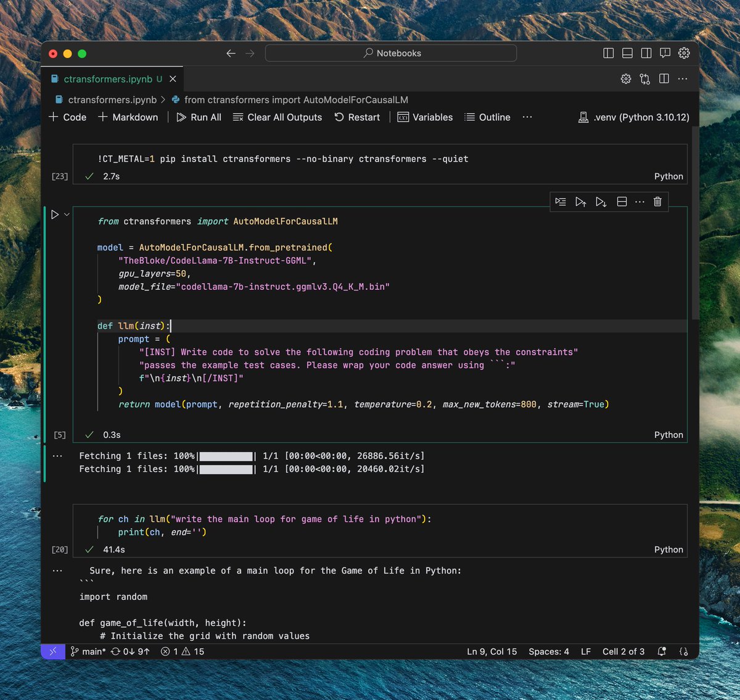The image size is (740, 700).
Task: Toggle secondary side bar layout icon
Action: coord(646,53)
